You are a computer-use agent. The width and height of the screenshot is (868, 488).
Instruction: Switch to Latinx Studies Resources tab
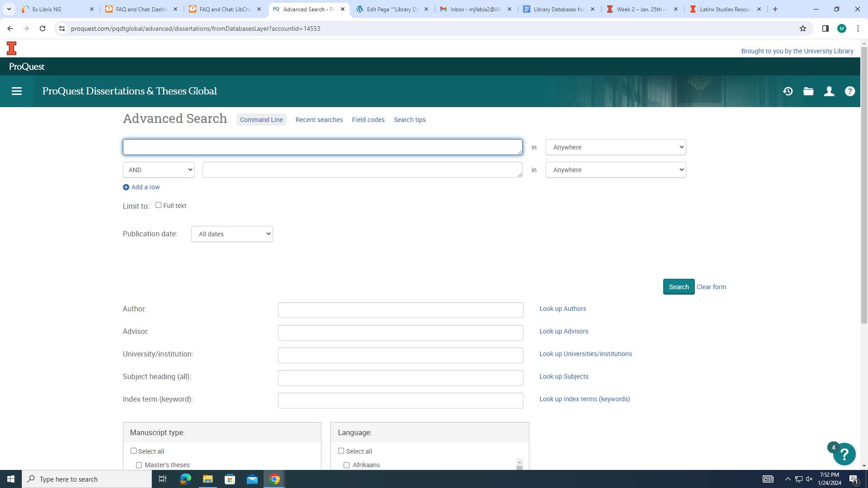pyautogui.click(x=724, y=9)
